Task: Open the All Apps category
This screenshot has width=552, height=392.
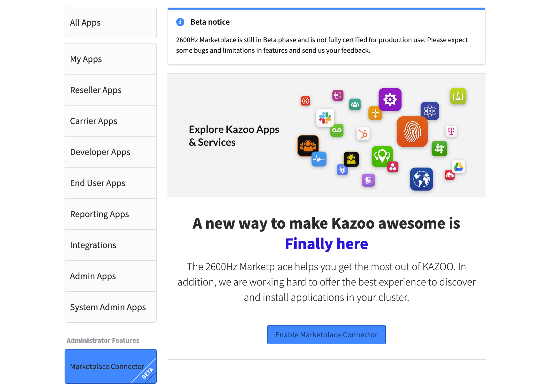Action: click(111, 22)
